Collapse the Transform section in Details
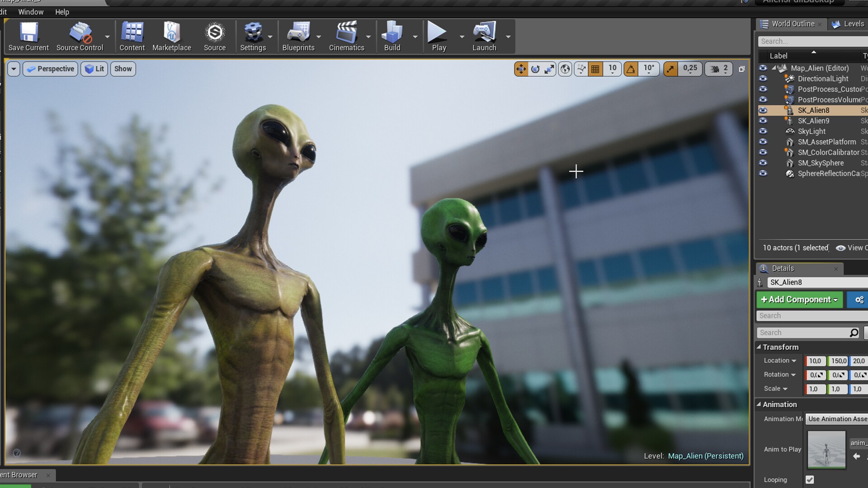Screen dimensions: 868x488 (x=759, y=347)
